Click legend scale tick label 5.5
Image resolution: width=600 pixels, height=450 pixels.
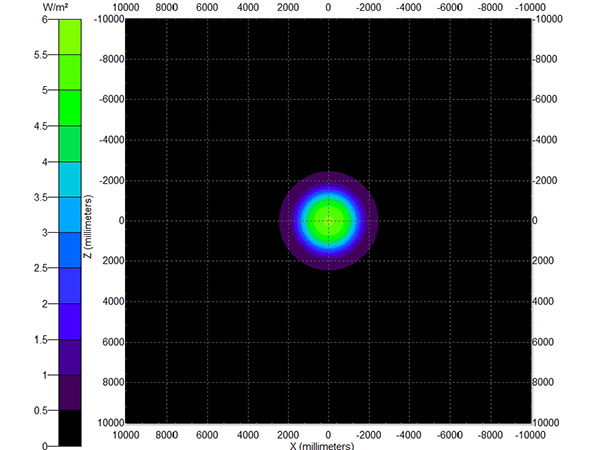click(40, 55)
